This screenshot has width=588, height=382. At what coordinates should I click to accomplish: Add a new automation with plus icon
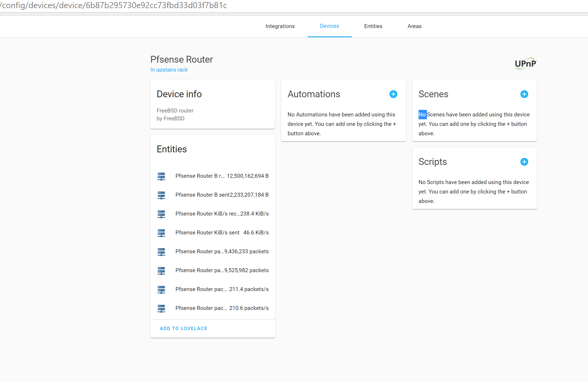pos(393,94)
